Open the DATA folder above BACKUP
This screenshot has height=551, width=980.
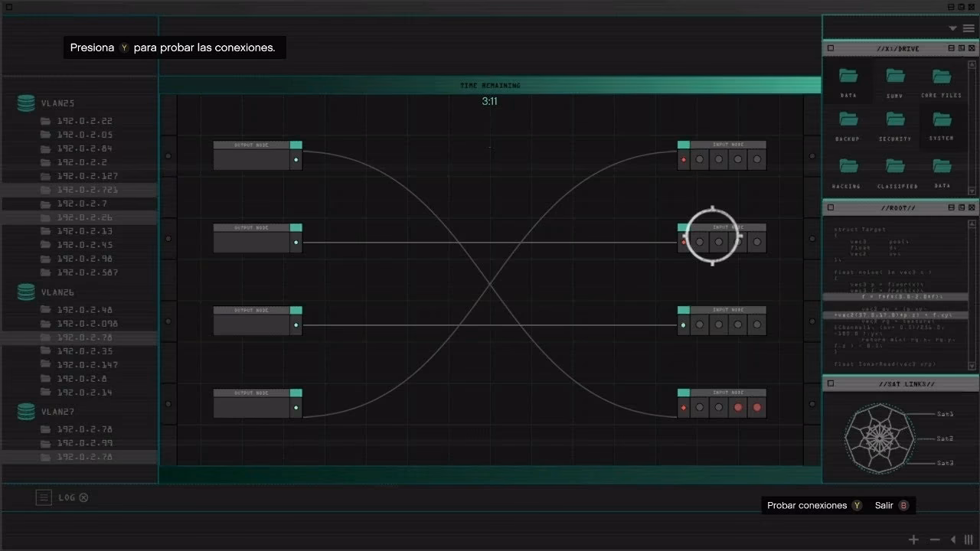(848, 83)
